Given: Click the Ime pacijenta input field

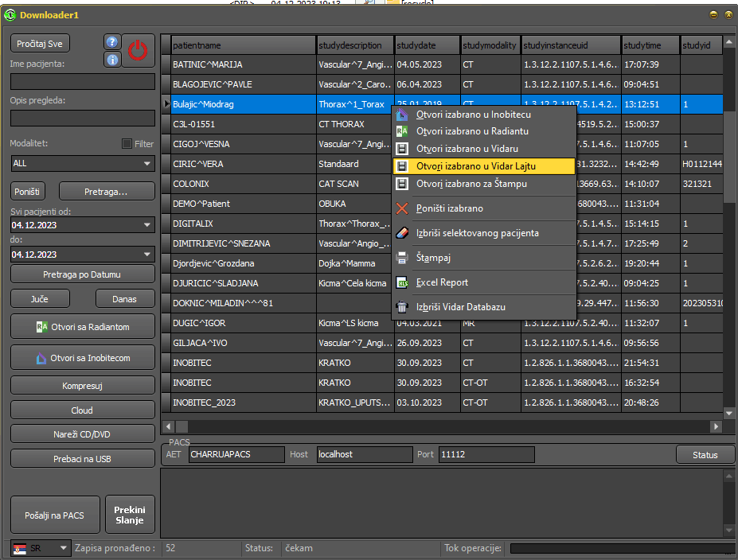Looking at the screenshot, I should 83,81.
